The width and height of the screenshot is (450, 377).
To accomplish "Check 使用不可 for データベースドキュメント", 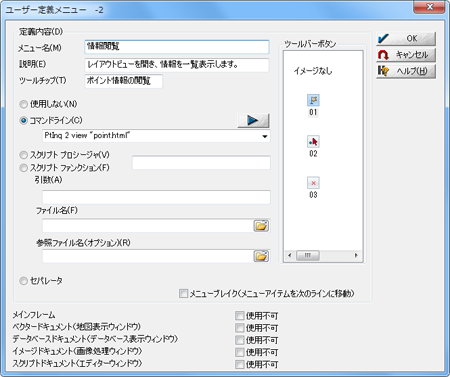I will pyautogui.click(x=239, y=340).
